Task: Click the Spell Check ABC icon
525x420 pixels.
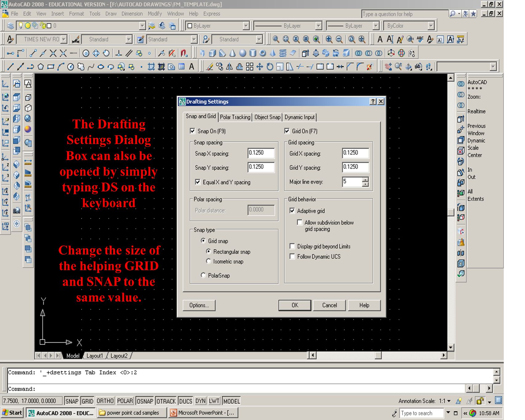Action: click(x=420, y=39)
